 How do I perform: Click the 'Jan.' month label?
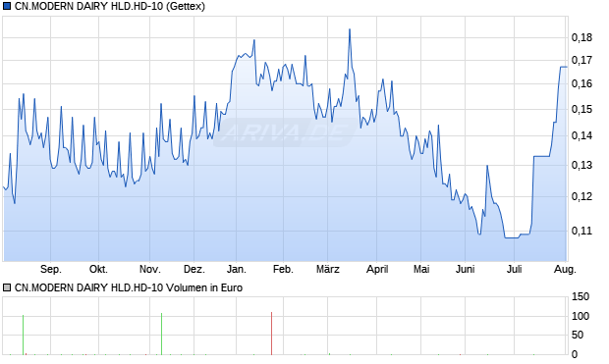237,269
